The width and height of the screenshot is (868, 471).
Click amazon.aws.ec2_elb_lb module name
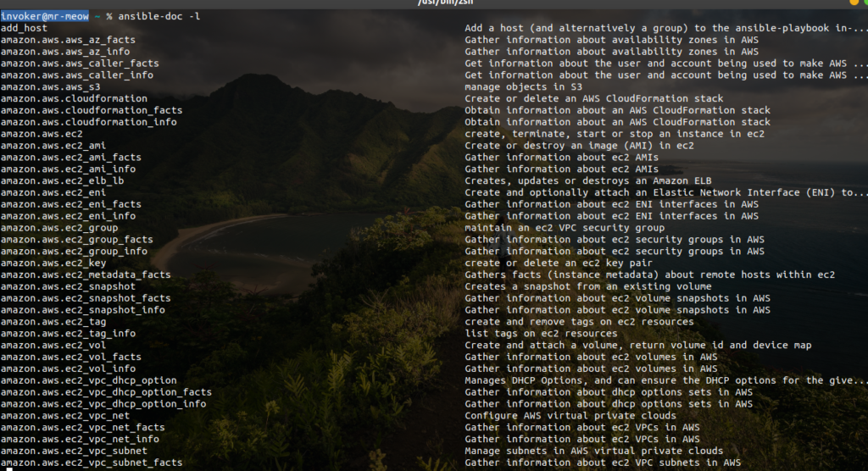click(x=62, y=180)
